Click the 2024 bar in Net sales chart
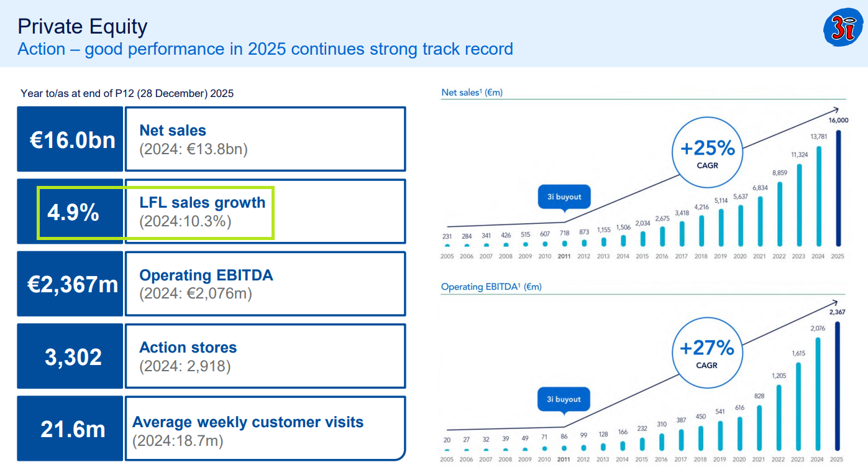Image resolution: width=868 pixels, height=467 pixels. (x=820, y=197)
